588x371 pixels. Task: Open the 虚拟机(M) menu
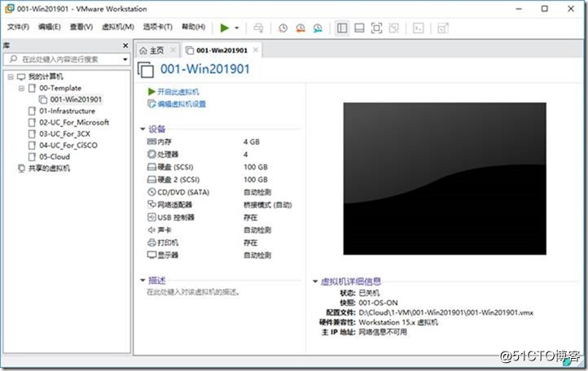tap(118, 27)
